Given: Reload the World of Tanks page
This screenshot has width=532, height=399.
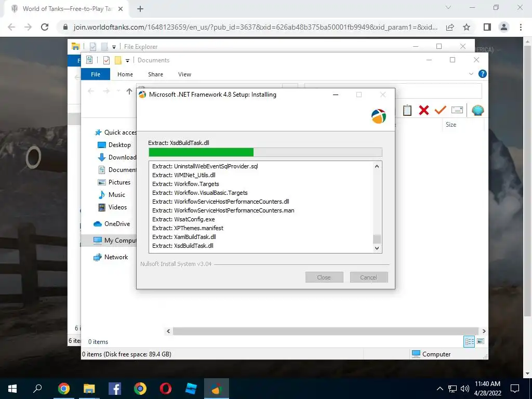Looking at the screenshot, I should [x=45, y=27].
